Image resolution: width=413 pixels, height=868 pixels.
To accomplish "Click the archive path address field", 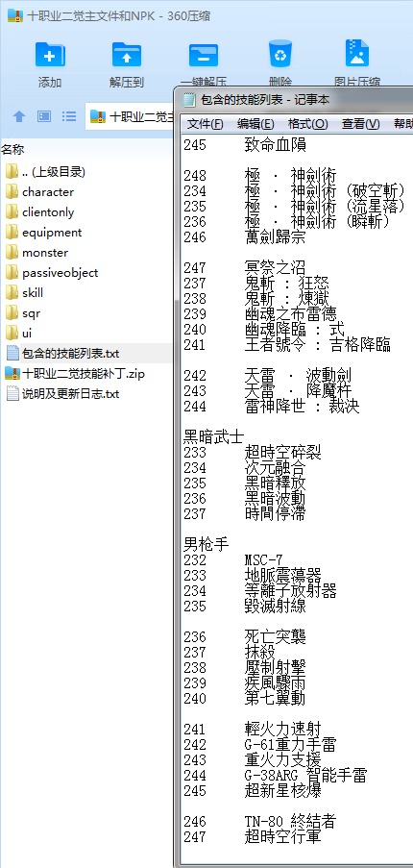I will [x=131, y=116].
